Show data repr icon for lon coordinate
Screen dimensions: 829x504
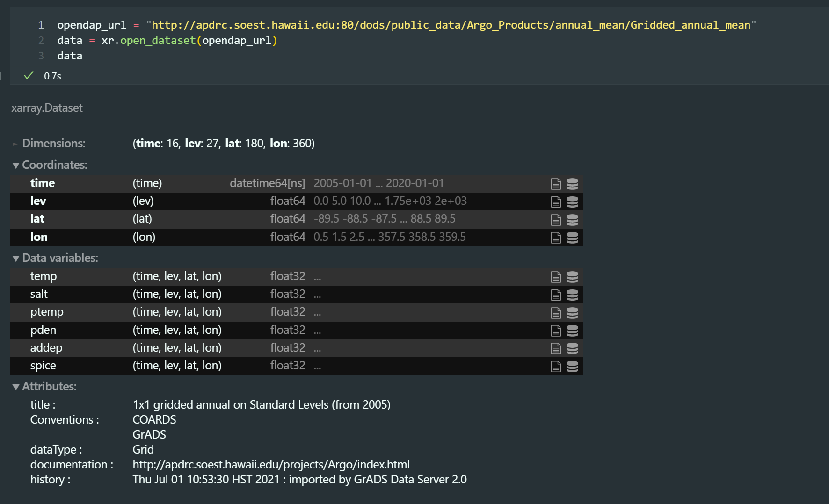(x=572, y=238)
